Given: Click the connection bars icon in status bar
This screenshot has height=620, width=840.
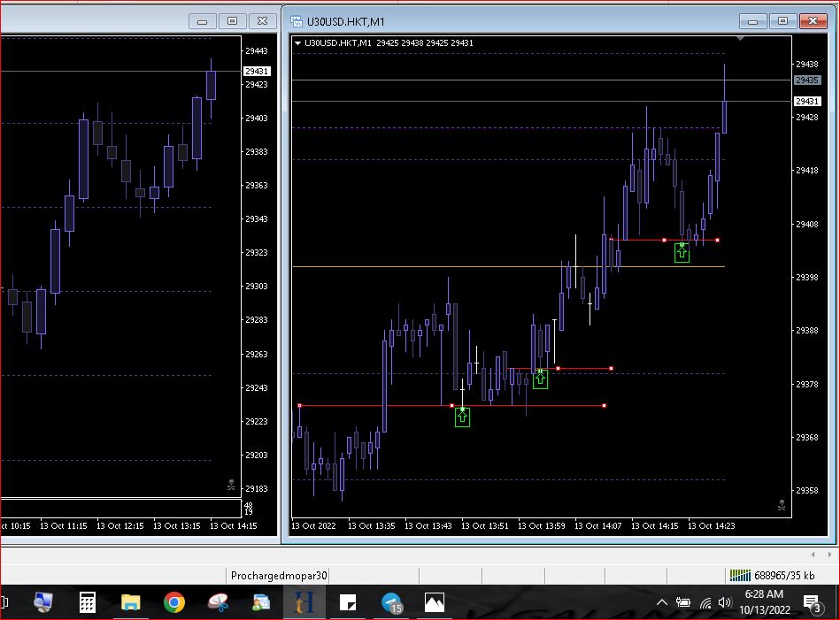Looking at the screenshot, I should coord(740,576).
